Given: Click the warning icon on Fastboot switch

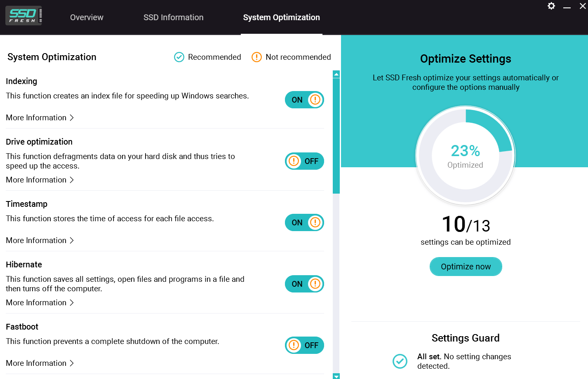Looking at the screenshot, I should [294, 345].
